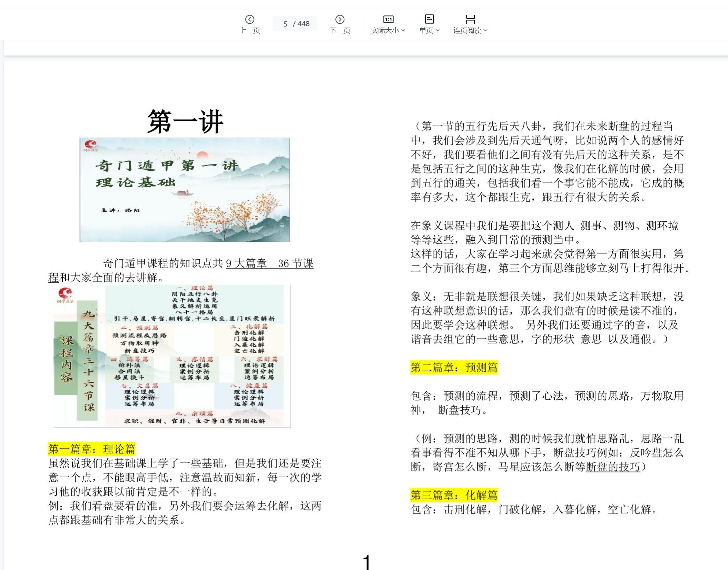Expand the 实际大小 dropdown chevron
The image size is (728, 570).
(x=403, y=30)
